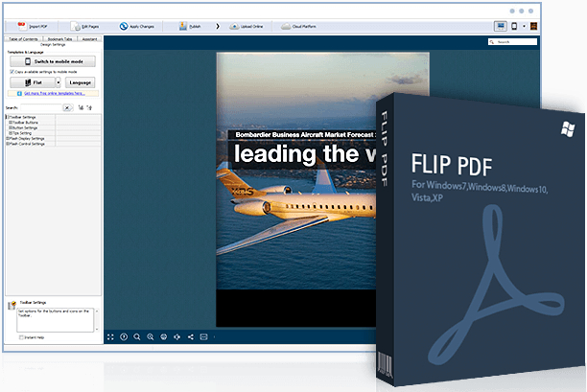Image resolution: width=587 pixels, height=392 pixels.
Task: Toggle fullscreen in the bottom flipbook toolbar
Action: (110, 336)
